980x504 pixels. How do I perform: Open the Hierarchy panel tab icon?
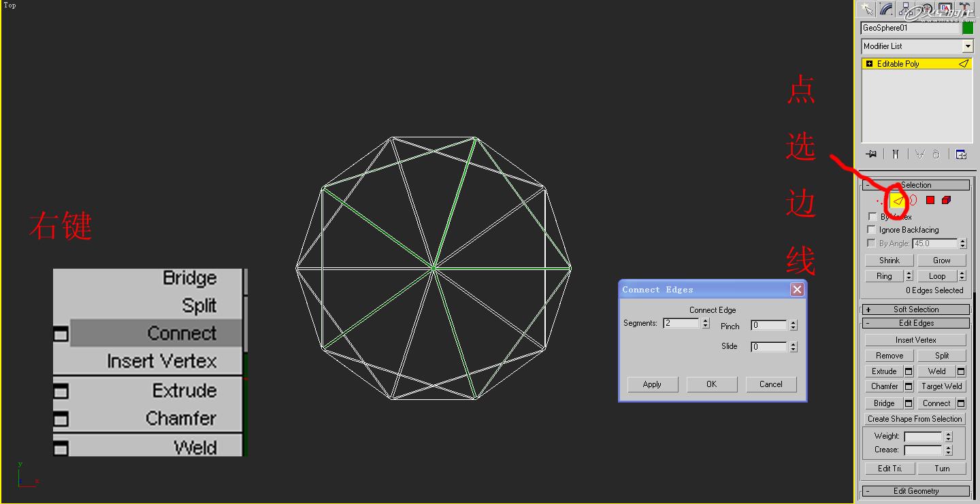tap(905, 9)
